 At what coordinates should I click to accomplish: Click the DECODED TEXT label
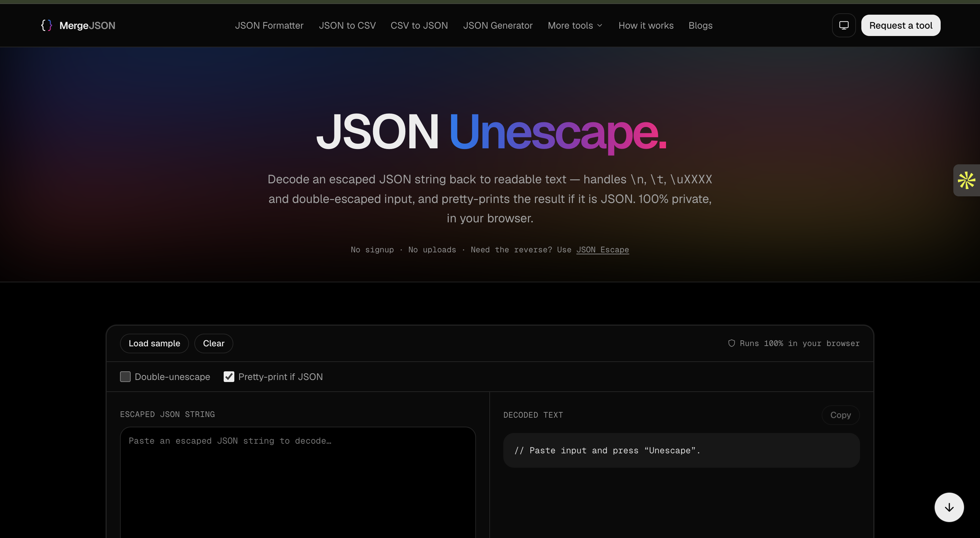(x=533, y=415)
